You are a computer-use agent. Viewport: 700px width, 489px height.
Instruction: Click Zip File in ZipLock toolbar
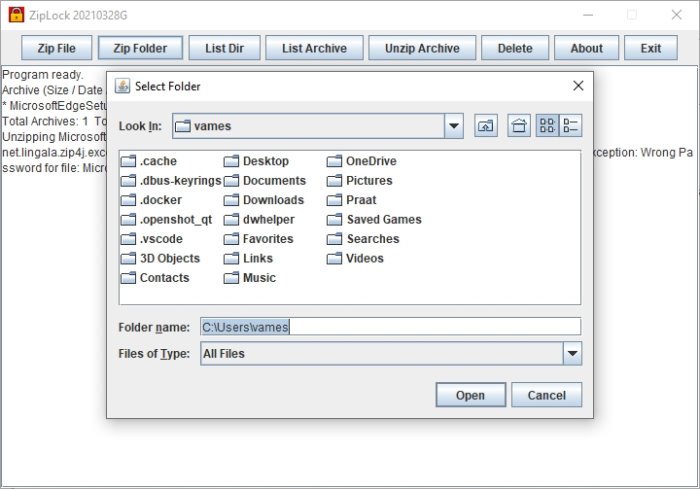[57, 48]
